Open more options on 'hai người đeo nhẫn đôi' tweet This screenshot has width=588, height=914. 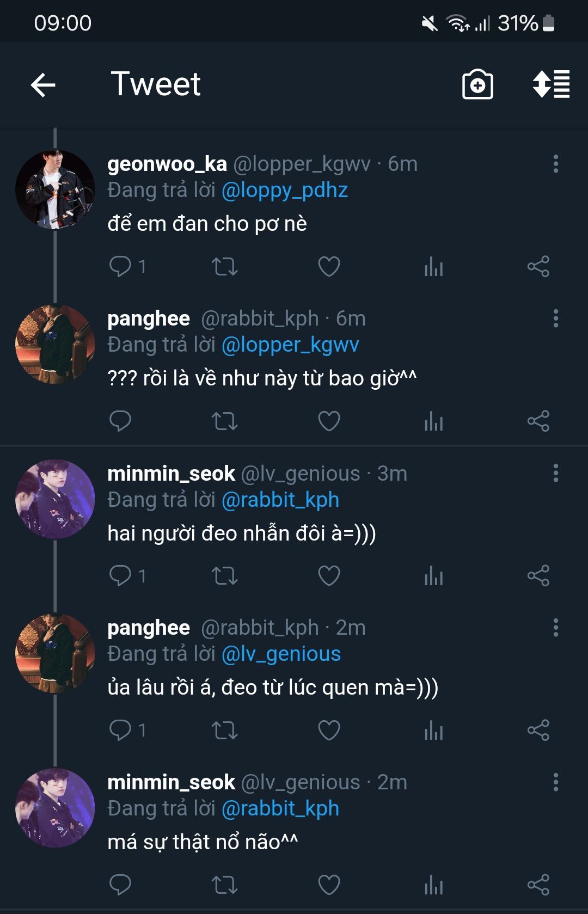(555, 473)
